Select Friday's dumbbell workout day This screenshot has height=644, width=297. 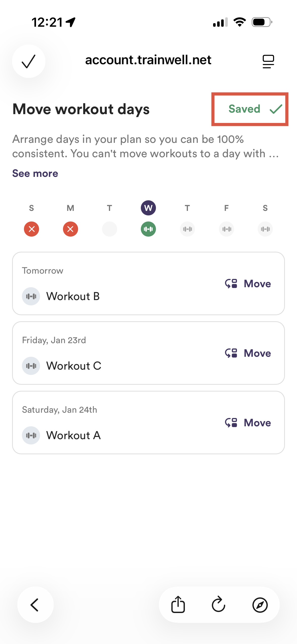pos(226,229)
